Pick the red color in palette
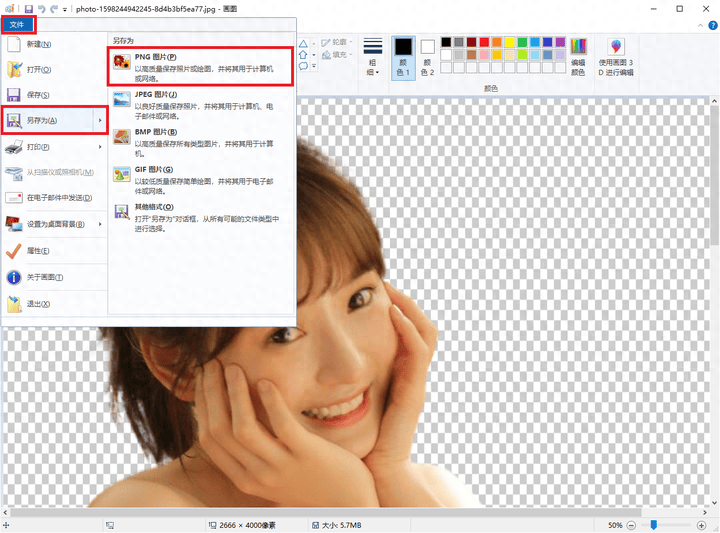Viewport: 720px width, 533px height. tap(485, 43)
